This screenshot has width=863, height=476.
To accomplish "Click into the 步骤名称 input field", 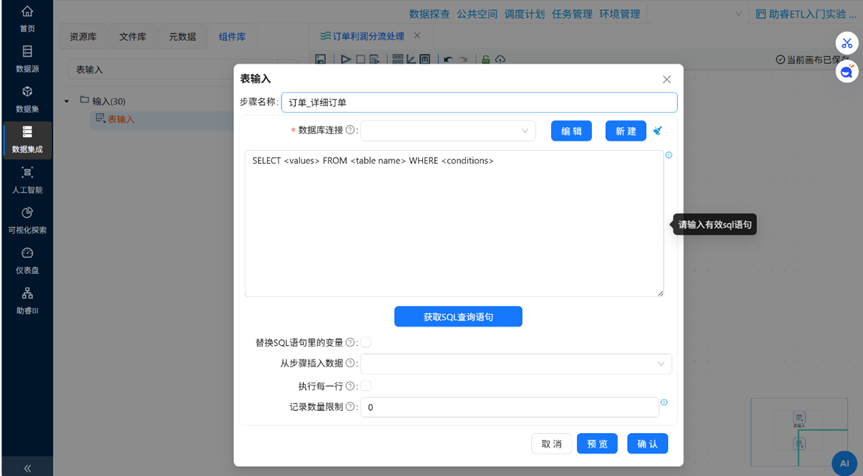I will (x=479, y=102).
